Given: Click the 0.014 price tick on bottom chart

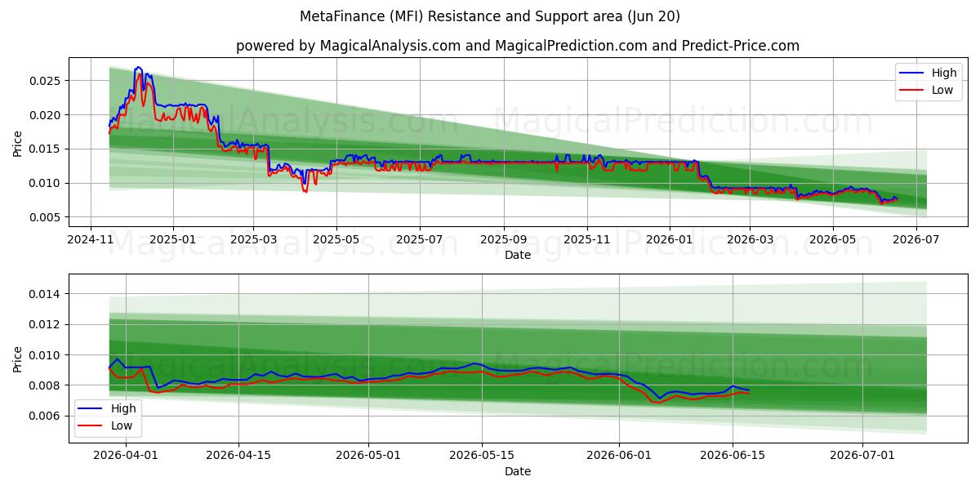Looking at the screenshot, I should click(46, 294).
